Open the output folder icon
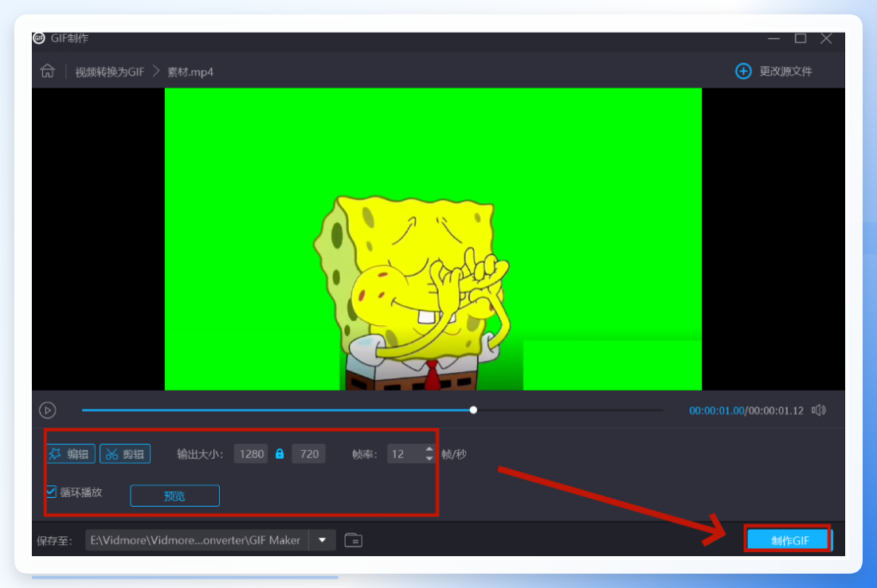 (354, 540)
